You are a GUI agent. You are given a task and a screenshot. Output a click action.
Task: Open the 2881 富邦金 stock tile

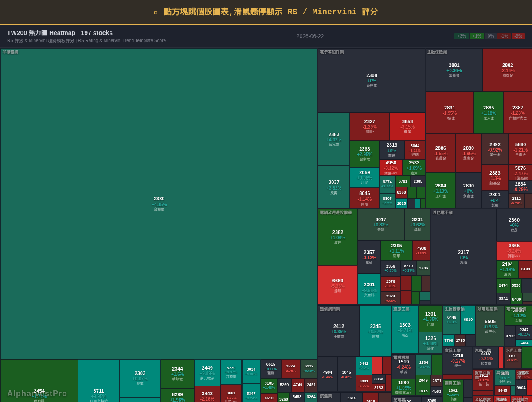pos(454,70)
